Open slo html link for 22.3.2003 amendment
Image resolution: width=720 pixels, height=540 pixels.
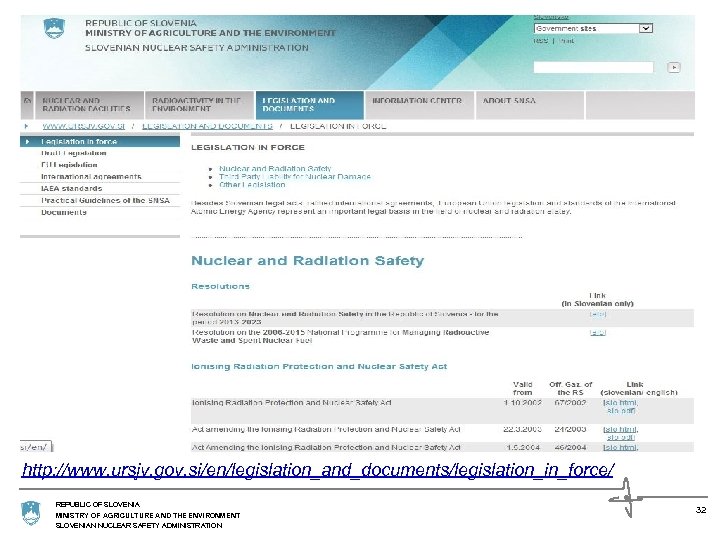[620, 429]
